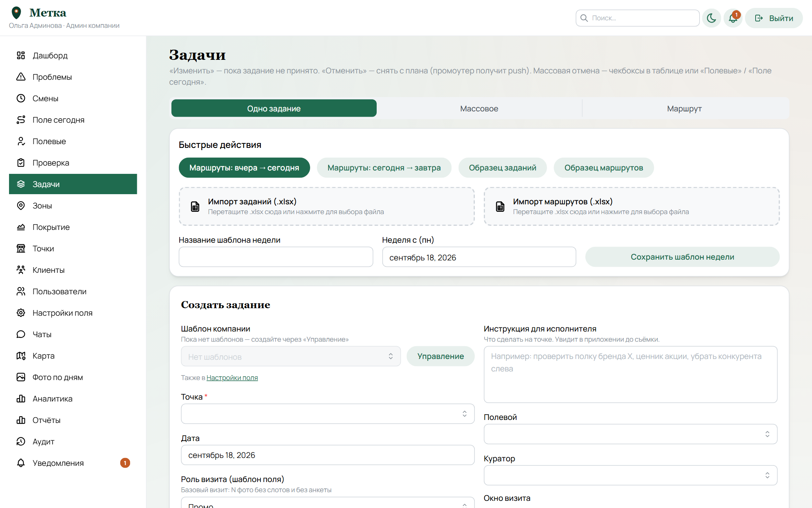Go to Проблемы via its warning triangle icon
This screenshot has width=812, height=508.
click(x=21, y=77)
